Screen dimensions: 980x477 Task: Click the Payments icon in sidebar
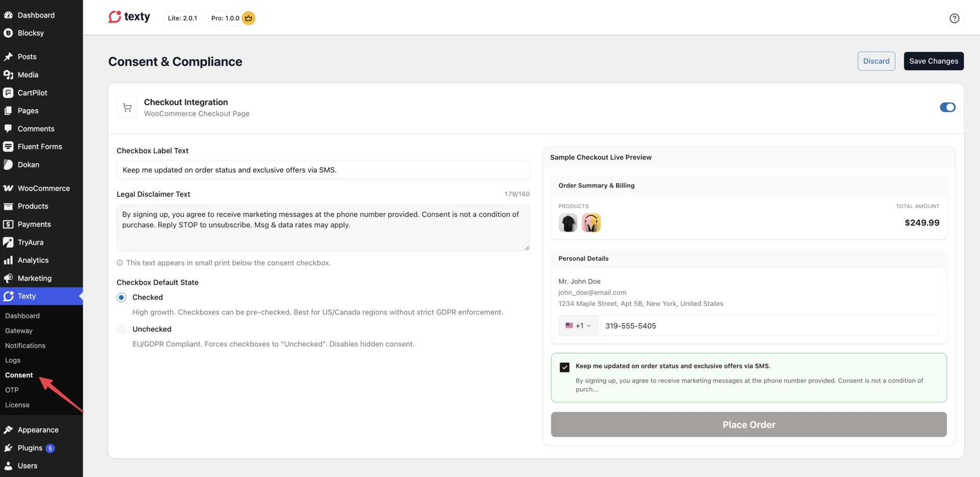click(8, 224)
